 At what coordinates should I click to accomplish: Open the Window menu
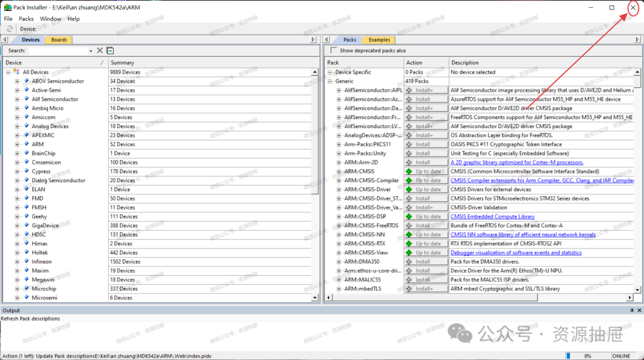click(51, 19)
